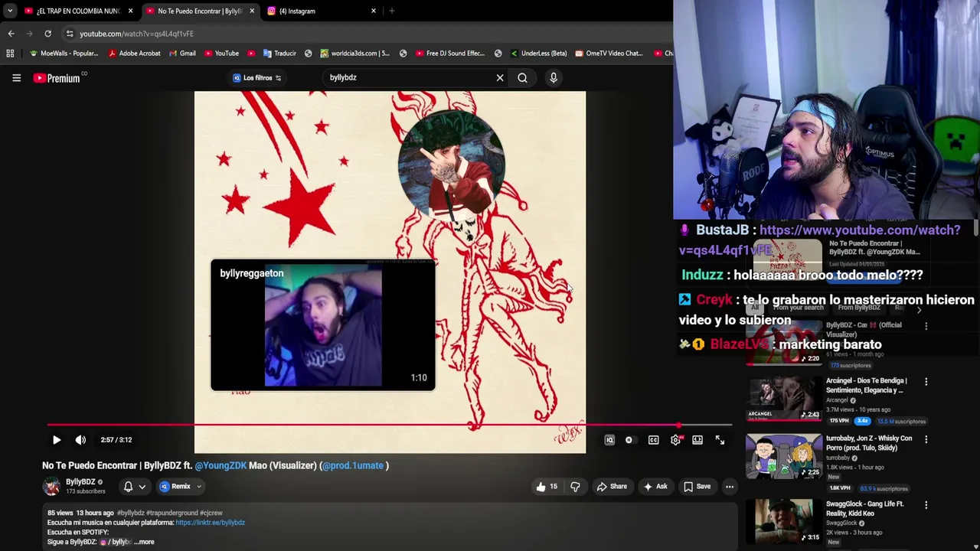Click the Share button

tap(612, 487)
